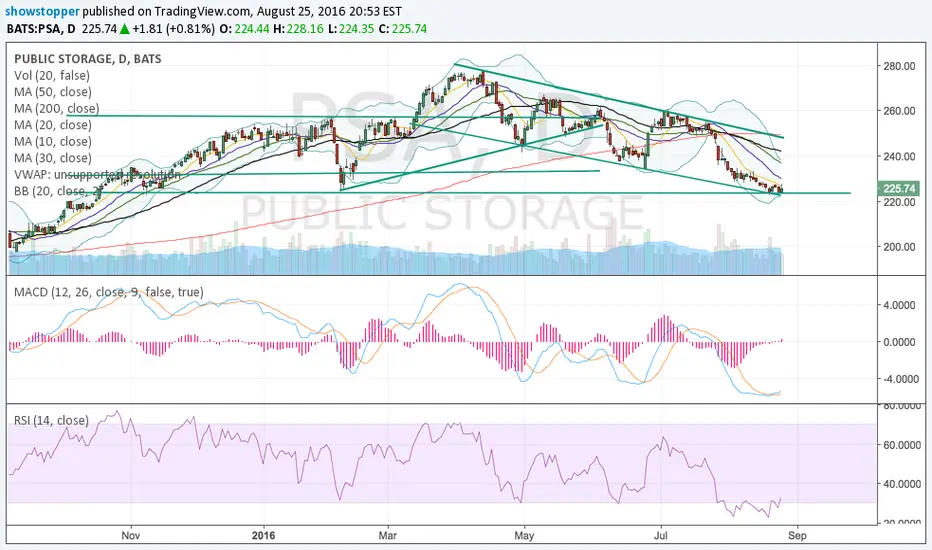Click the 225.74 current price tag

point(899,188)
